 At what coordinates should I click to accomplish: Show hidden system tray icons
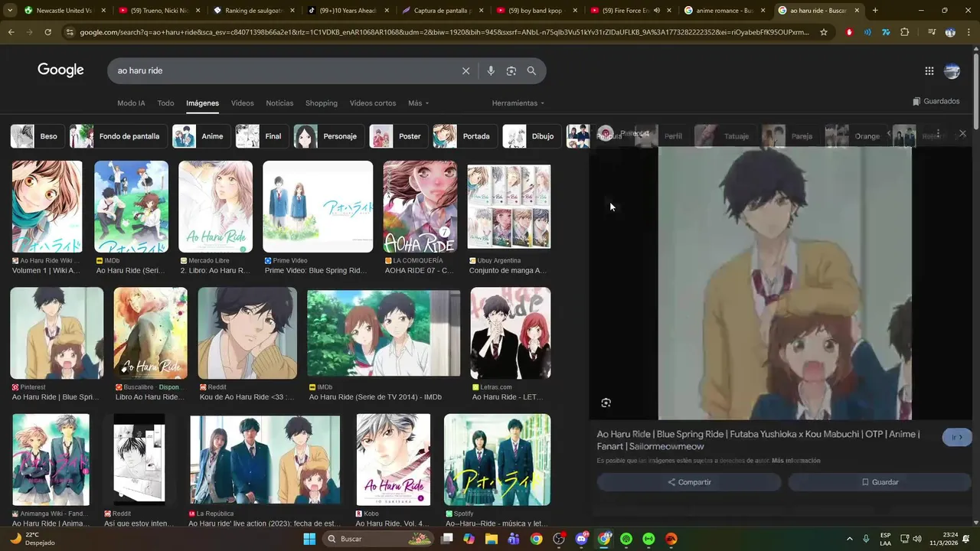point(849,539)
